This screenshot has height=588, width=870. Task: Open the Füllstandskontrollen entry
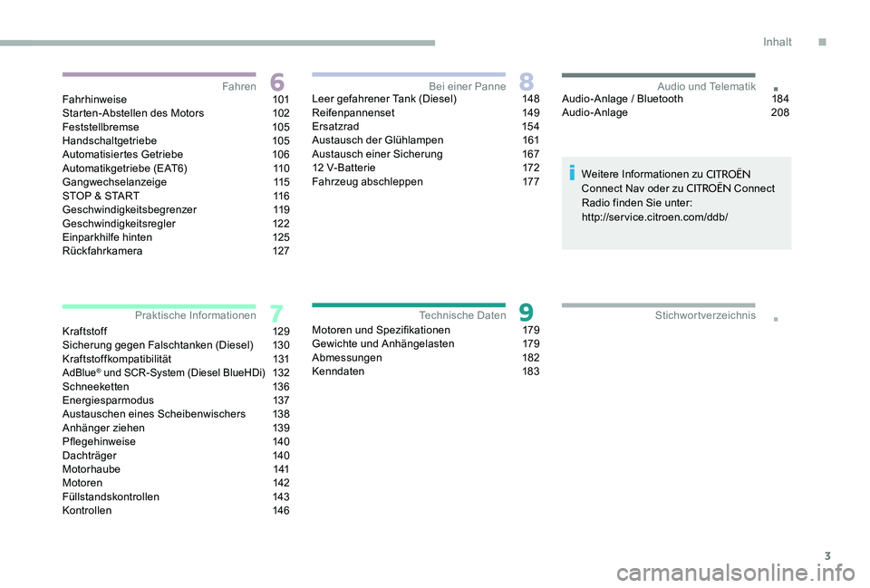tap(176, 497)
